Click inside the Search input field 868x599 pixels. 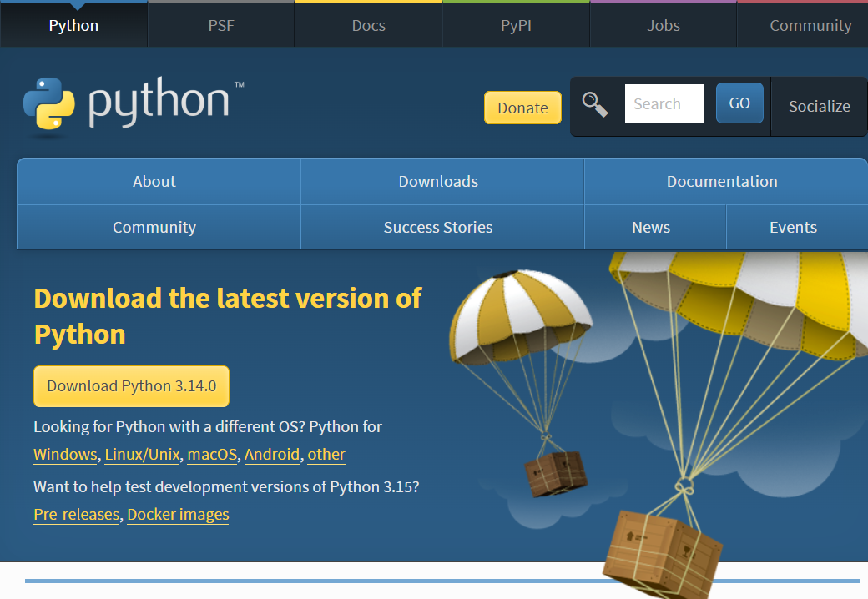(664, 103)
